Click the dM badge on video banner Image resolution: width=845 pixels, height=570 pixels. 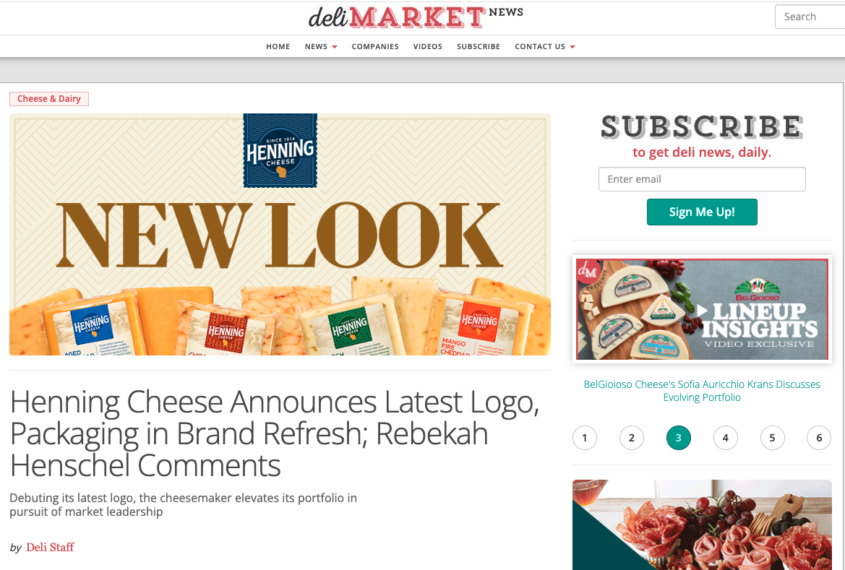pyautogui.click(x=588, y=271)
